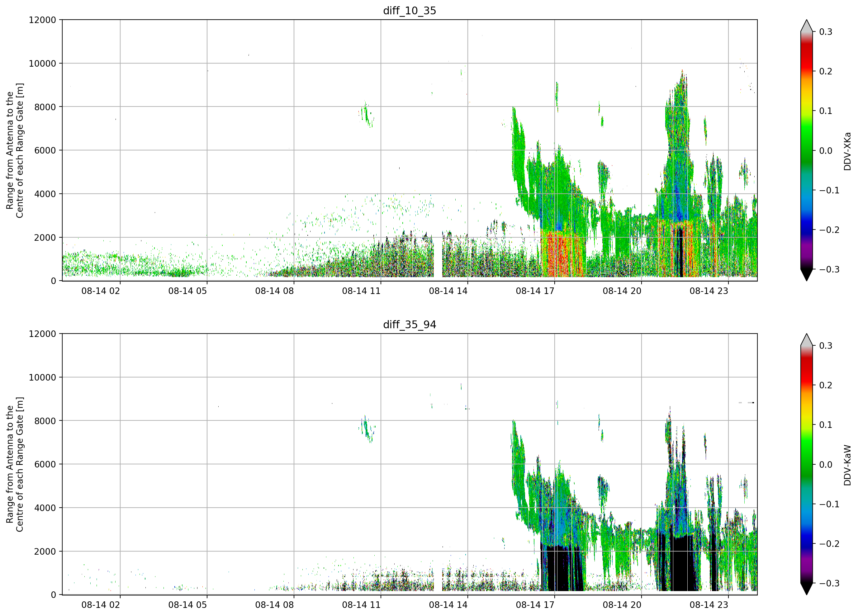Click the 08-14 05 label under diff_35_94

click(x=188, y=605)
